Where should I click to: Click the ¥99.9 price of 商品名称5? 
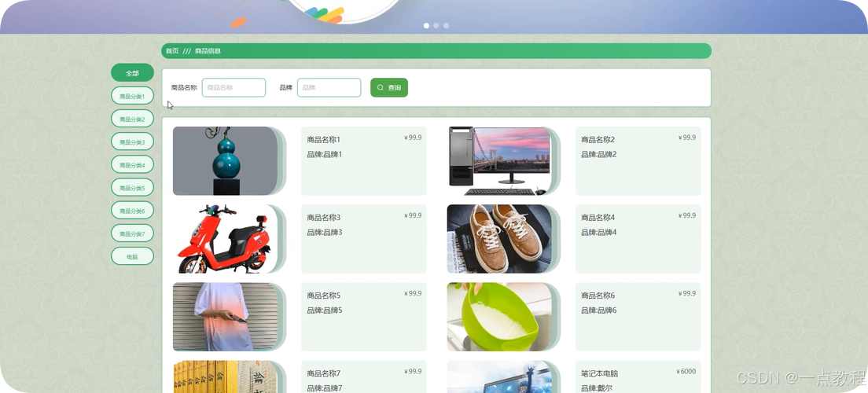point(413,294)
